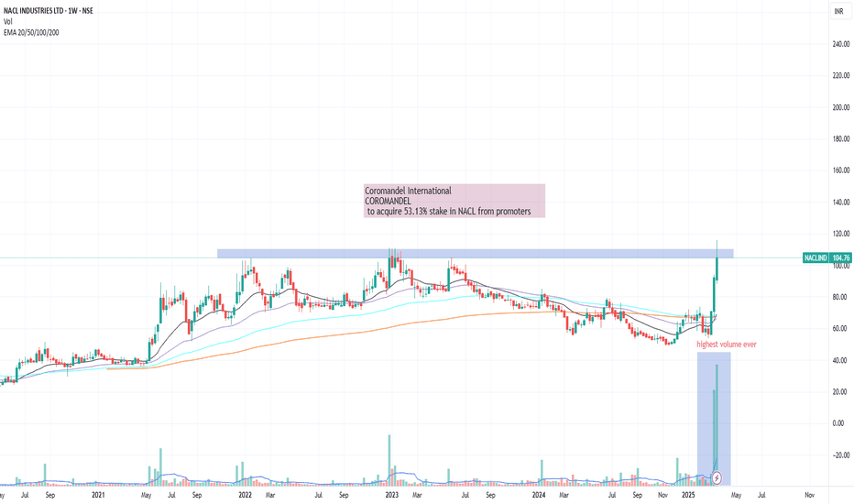Select the Vol indicator label
The height and width of the screenshot is (504, 854).
[x=8, y=22]
